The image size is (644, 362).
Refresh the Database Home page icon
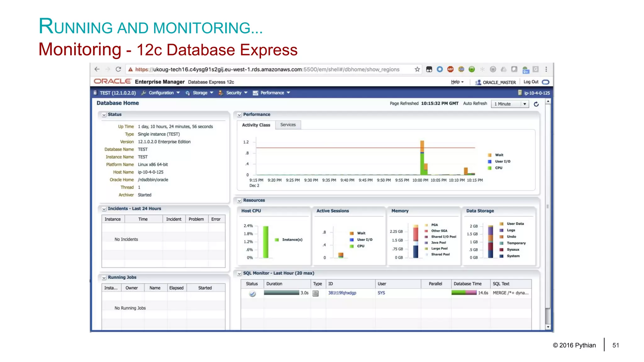click(536, 104)
